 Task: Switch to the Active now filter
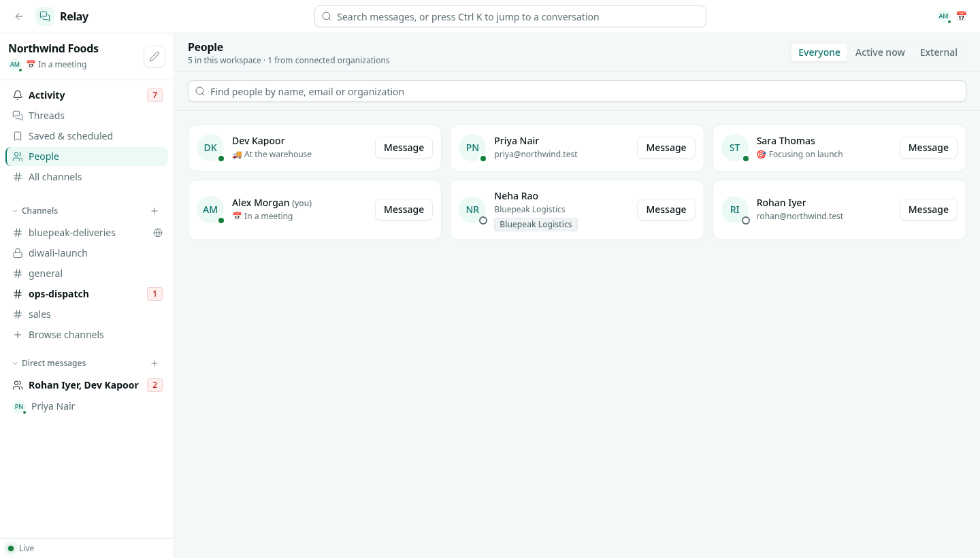coord(880,52)
